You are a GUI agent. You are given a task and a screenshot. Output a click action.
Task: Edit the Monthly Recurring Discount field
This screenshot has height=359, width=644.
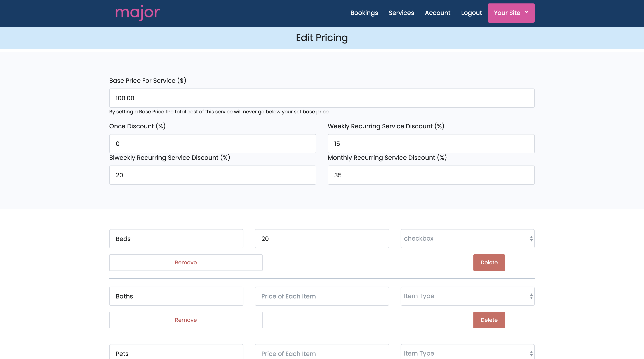point(431,175)
